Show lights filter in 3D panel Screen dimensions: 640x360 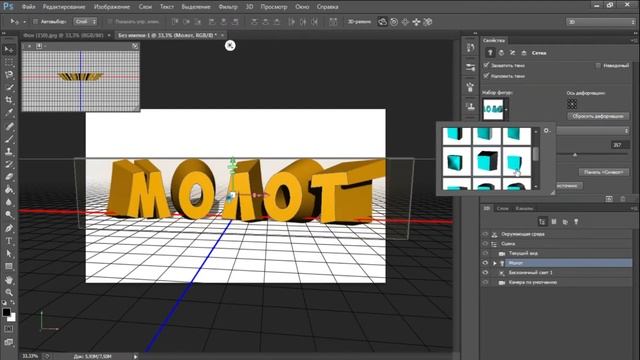click(x=576, y=222)
